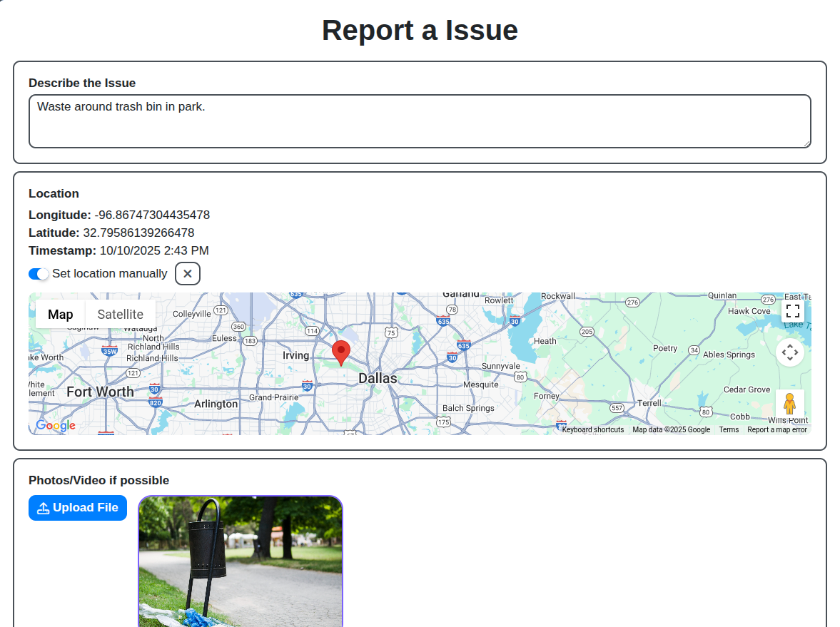Click the upload arrow icon on Upload File
Viewport: 840px width, 627px height.
44,507
